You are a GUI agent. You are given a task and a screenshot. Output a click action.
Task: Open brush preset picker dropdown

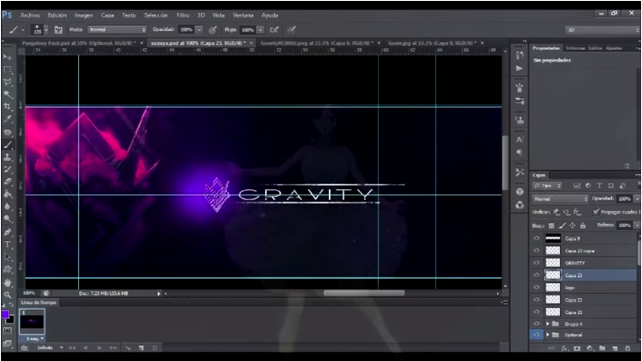(x=46, y=29)
